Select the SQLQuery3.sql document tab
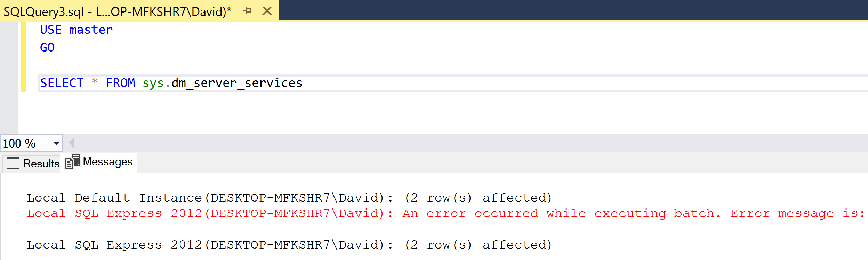The image size is (868, 260). point(117,12)
